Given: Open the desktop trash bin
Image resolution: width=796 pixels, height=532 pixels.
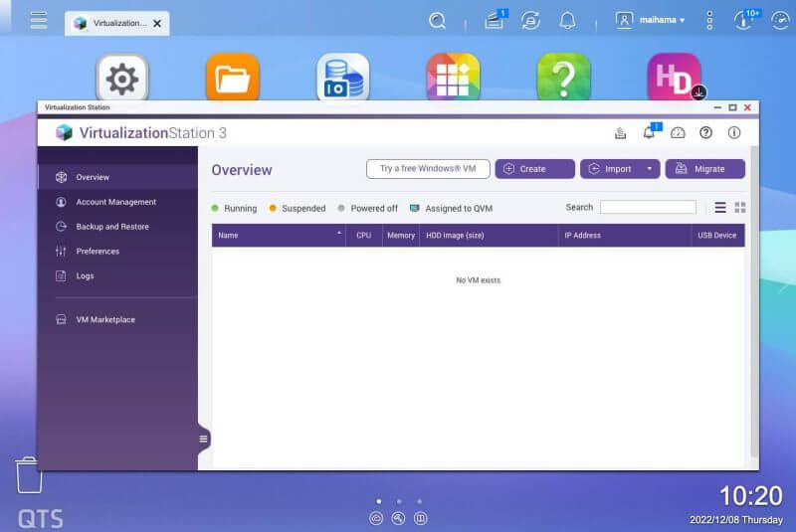Looking at the screenshot, I should (x=29, y=475).
